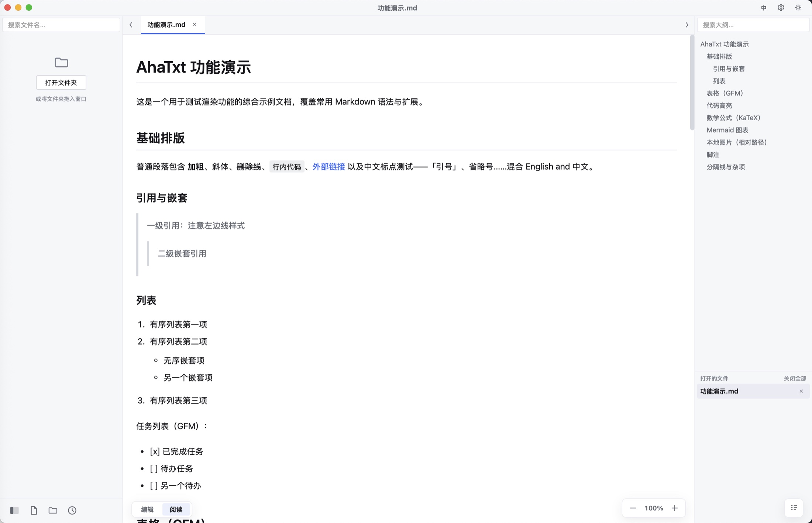Jump to 列表 in outline
812x523 pixels.
pos(719,81)
